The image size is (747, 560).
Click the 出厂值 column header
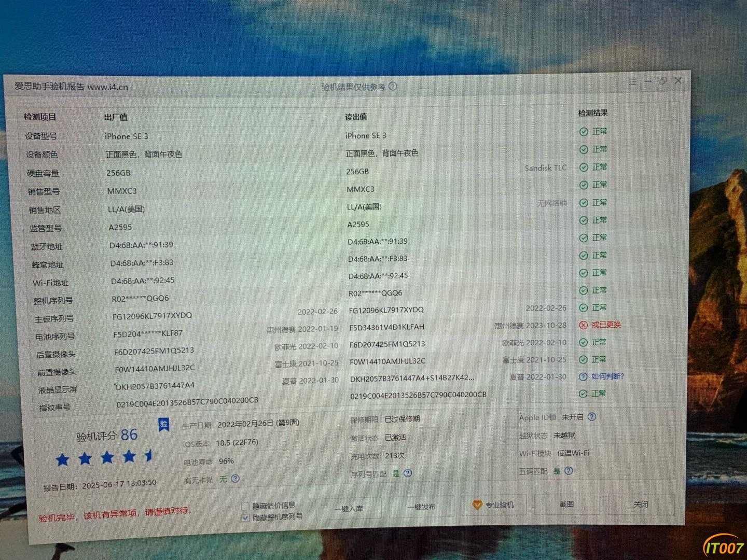click(x=116, y=117)
